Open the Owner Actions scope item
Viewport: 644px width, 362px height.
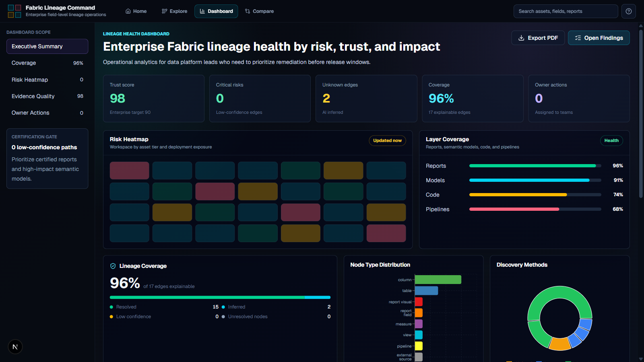[47, 113]
